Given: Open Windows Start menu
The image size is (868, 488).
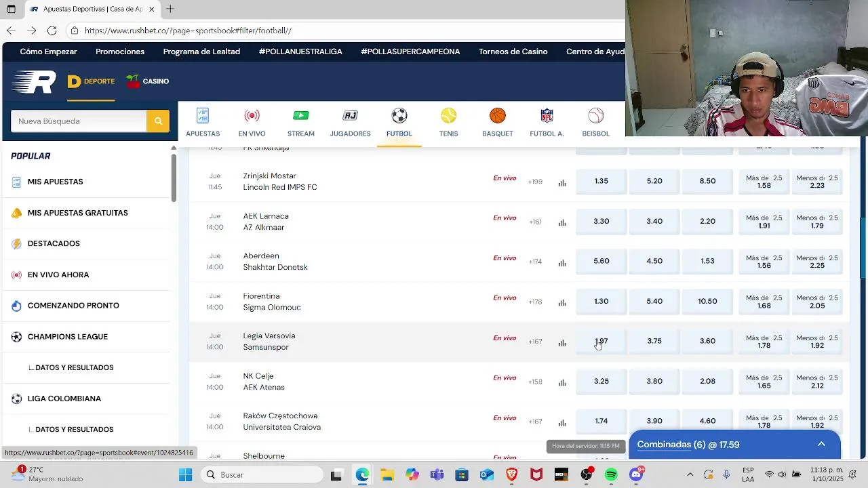Looking at the screenshot, I should 185,474.
